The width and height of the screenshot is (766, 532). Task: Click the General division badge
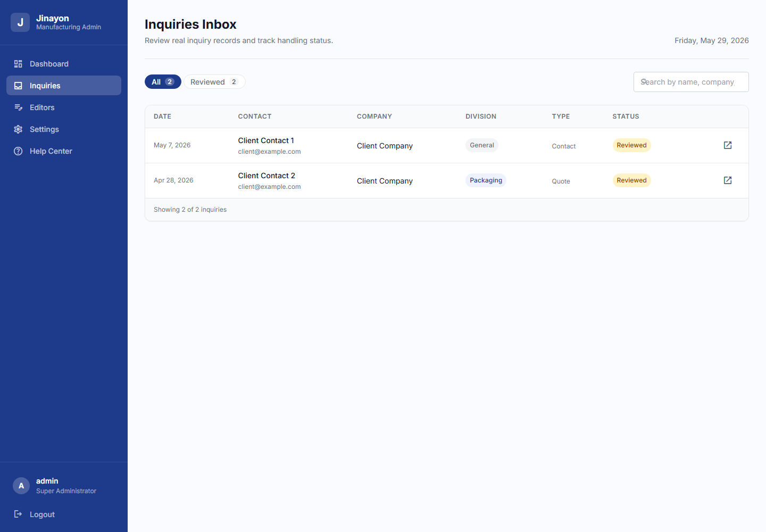482,145
